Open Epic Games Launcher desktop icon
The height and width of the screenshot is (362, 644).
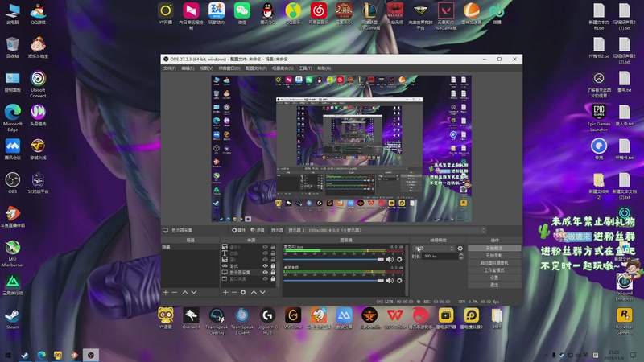599,117
